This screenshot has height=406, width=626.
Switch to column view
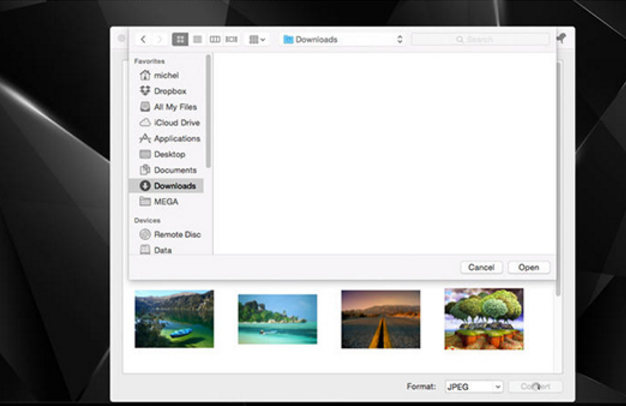215,39
